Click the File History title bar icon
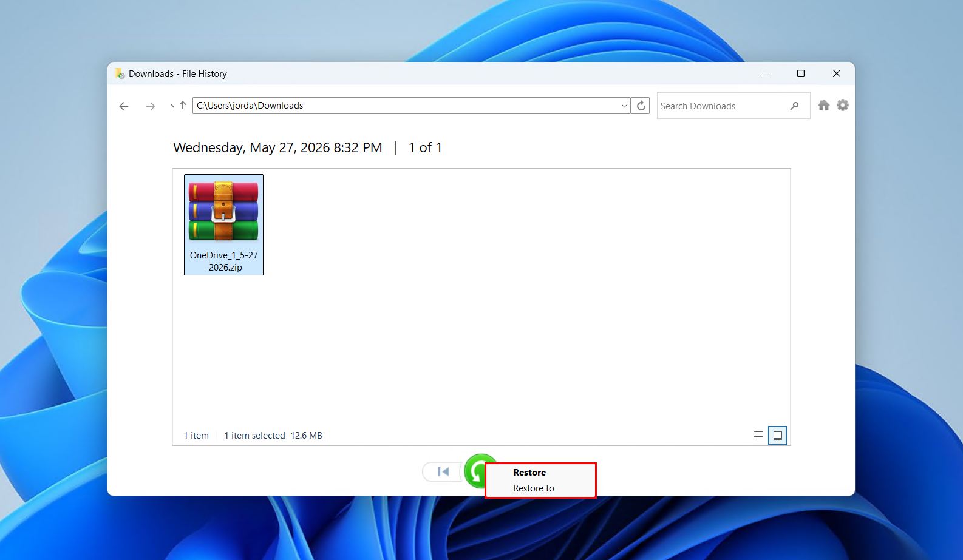 pos(120,73)
